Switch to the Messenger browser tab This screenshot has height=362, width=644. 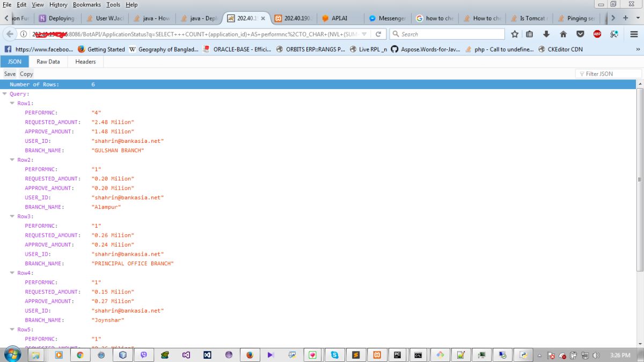387,18
